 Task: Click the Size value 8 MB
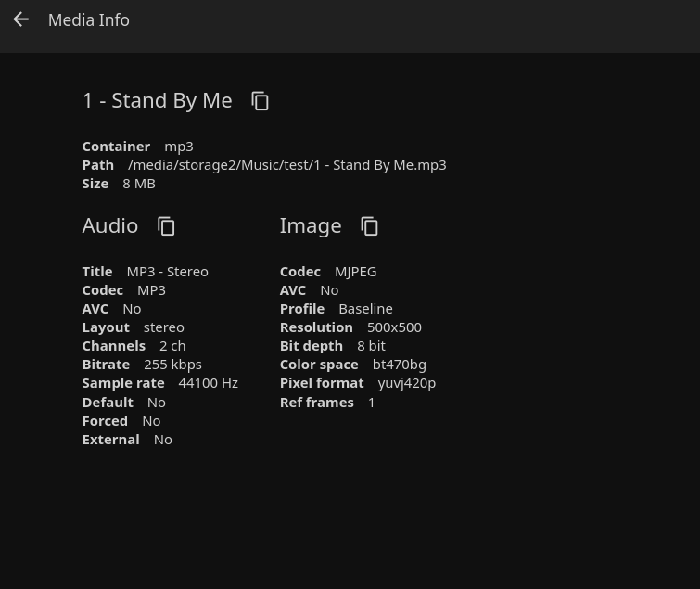(x=139, y=183)
